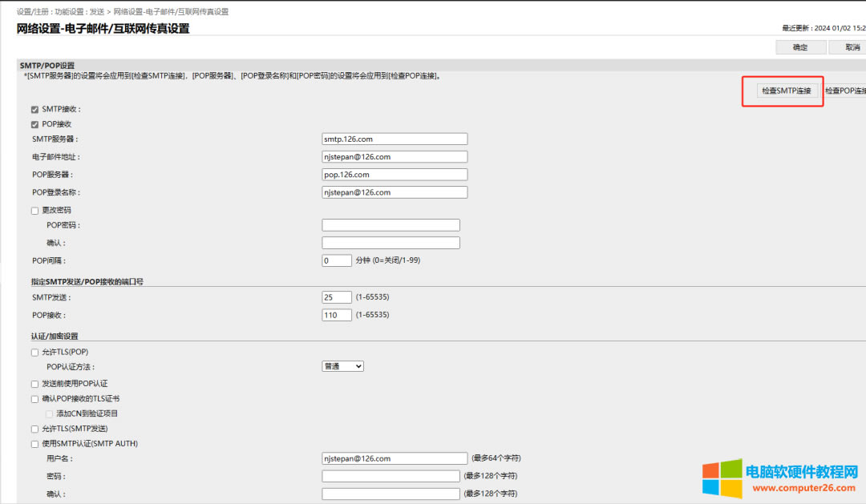This screenshot has height=504, width=866.
Task: Enable the 更改密码 checkbox
Action: point(34,210)
